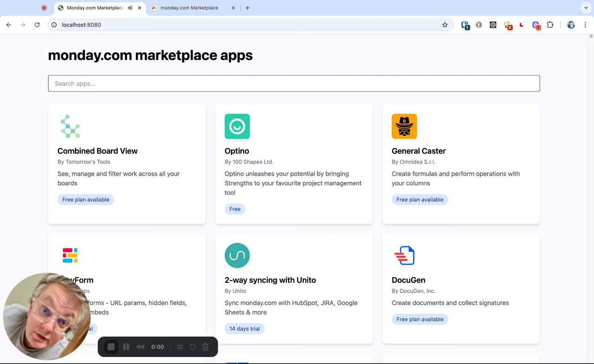Open the browser Extensions puzzle icon
Image resolution: width=594 pixels, height=364 pixels.
point(550,25)
